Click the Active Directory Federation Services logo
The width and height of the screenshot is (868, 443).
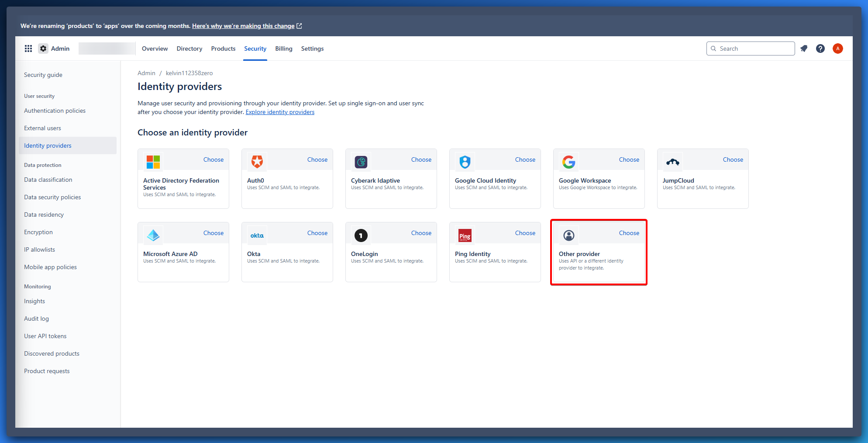click(x=153, y=162)
